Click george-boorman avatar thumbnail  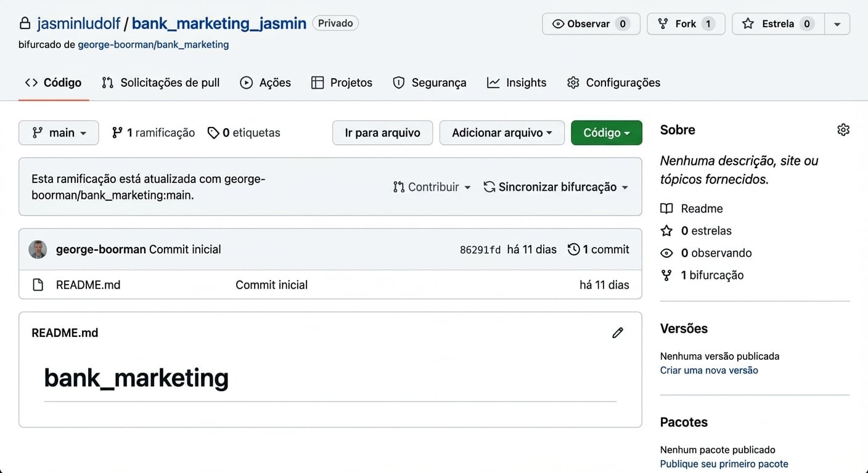click(38, 249)
